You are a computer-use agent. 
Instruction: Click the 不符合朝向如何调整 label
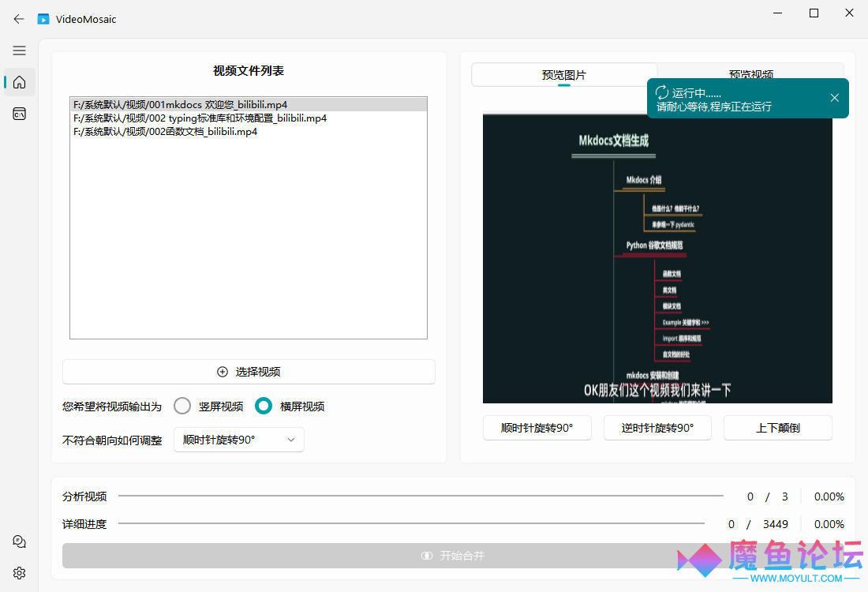[112, 440]
